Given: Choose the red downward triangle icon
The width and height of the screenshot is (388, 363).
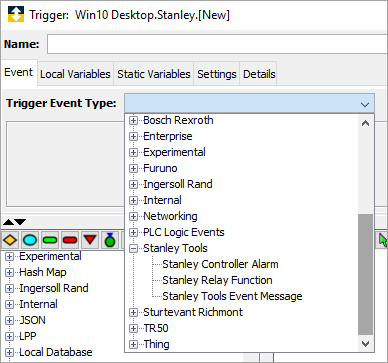Looking at the screenshot, I should click(x=90, y=240).
